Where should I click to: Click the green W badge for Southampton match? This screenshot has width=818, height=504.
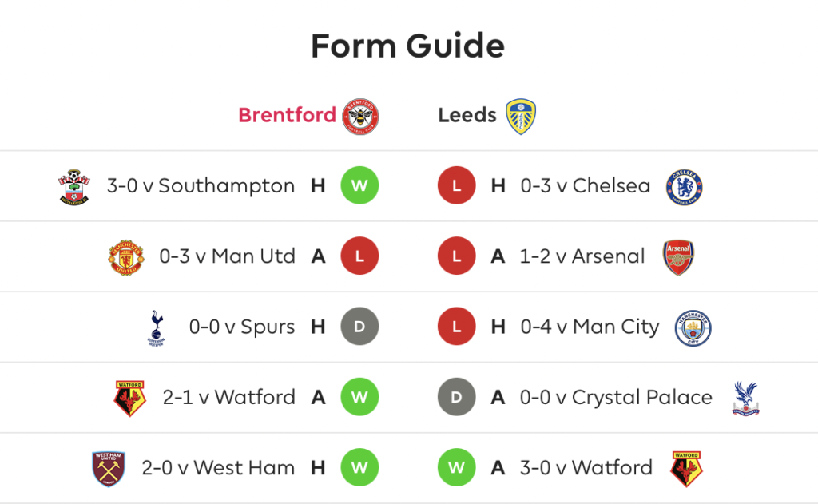359,185
